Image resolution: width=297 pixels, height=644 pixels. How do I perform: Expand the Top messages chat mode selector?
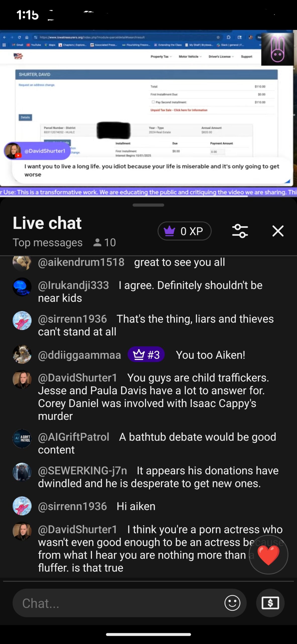coord(47,243)
